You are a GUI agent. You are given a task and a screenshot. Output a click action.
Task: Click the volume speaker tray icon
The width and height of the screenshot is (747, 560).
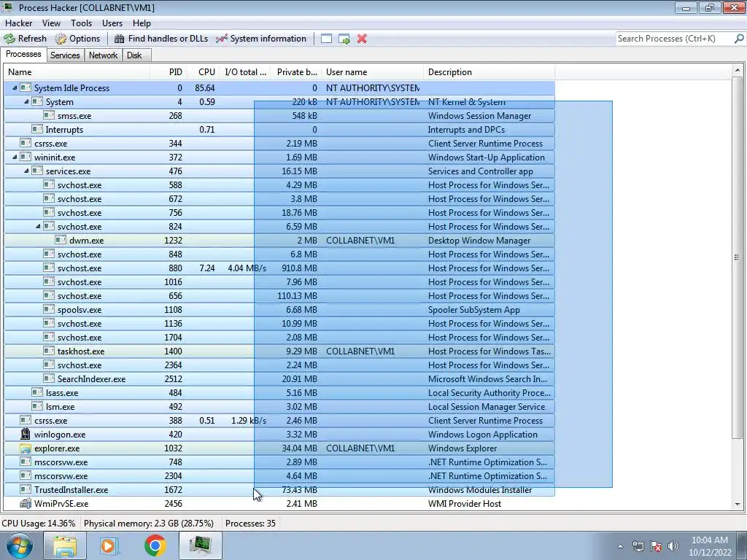pos(673,546)
